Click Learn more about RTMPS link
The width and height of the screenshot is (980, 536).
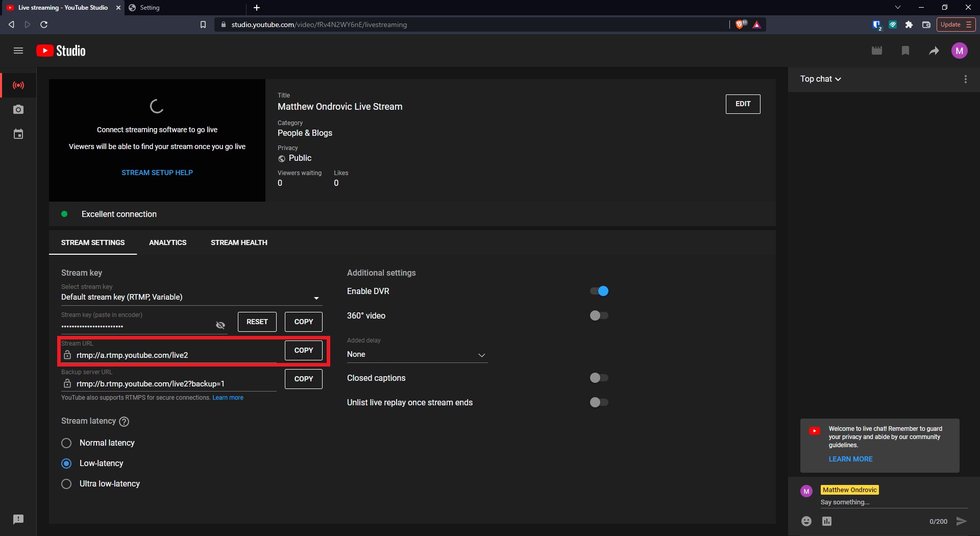pos(228,398)
